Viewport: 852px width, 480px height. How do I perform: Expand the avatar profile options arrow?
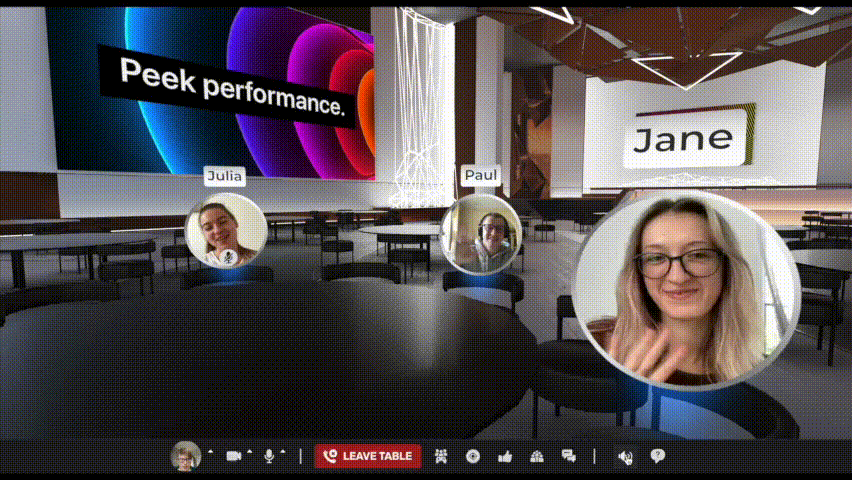(x=210, y=451)
